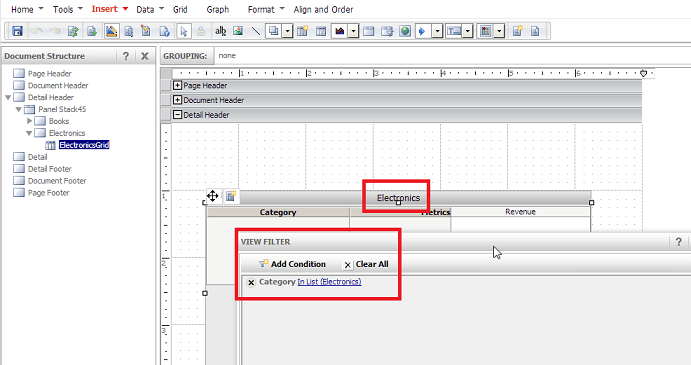Insert a rectangle shape

tap(274, 31)
